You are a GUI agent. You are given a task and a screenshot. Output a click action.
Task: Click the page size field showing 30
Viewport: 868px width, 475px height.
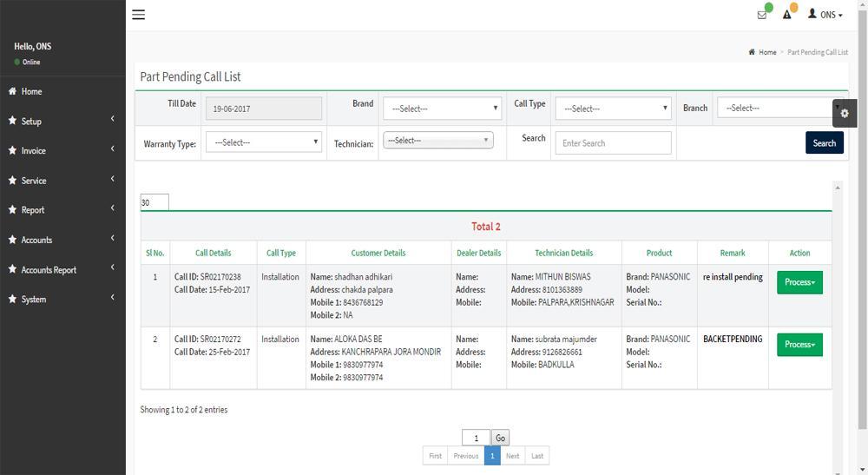(155, 202)
